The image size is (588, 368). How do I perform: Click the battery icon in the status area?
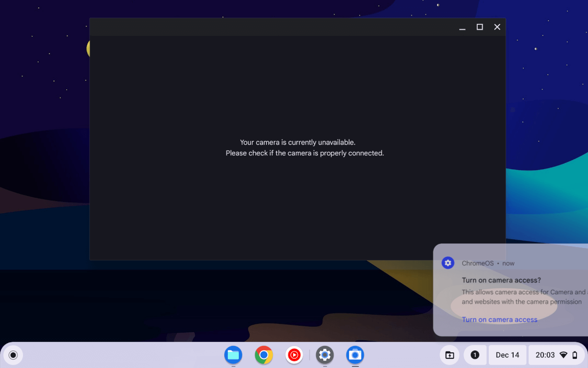pos(576,355)
